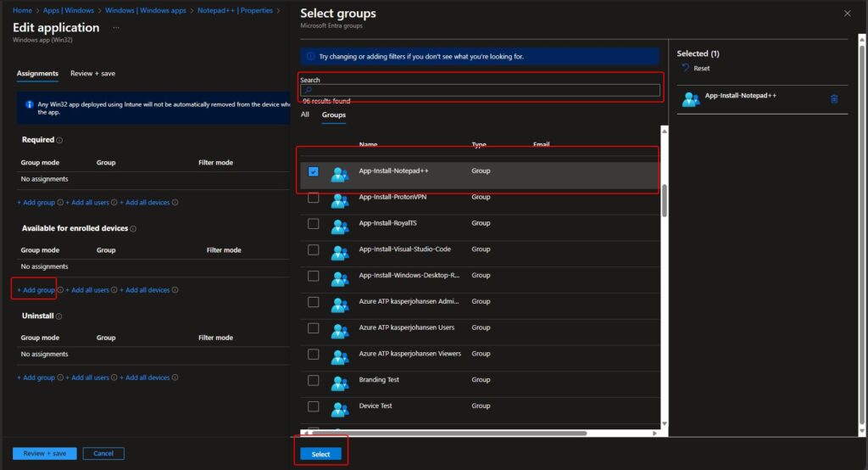Add all devices under Available for enrolled devices
This screenshot has width=868, height=470.
point(145,290)
